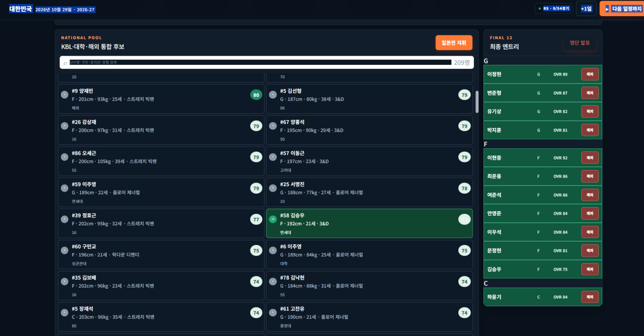Screen dimensions: 644x336
Task: Click the player list vertical scrollbar
Action: click(x=477, y=102)
